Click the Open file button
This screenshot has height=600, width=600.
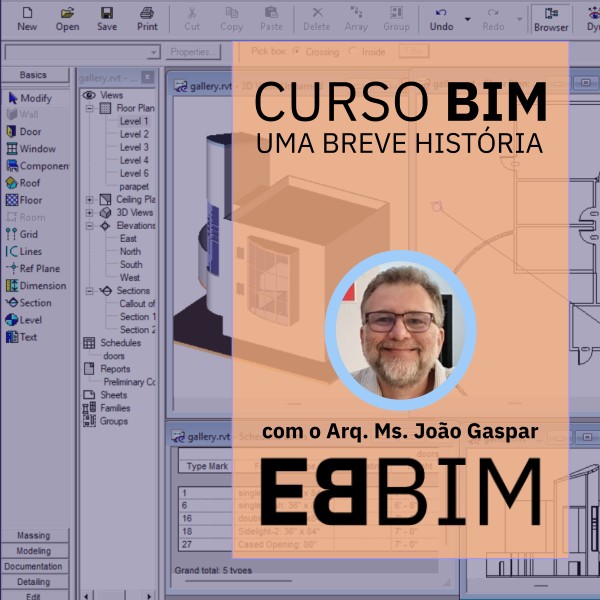point(67,18)
